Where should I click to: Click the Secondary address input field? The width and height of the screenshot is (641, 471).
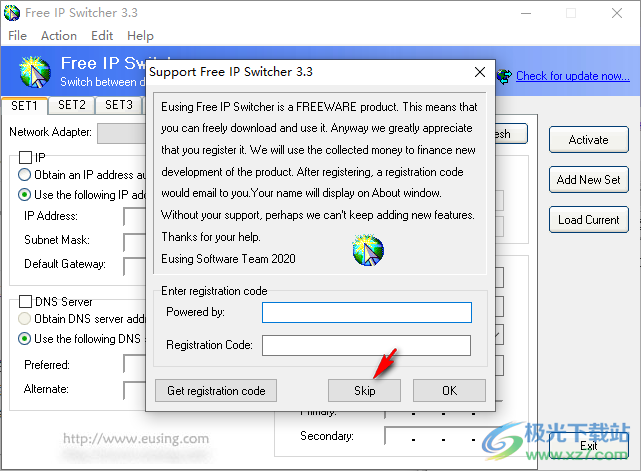444,436
